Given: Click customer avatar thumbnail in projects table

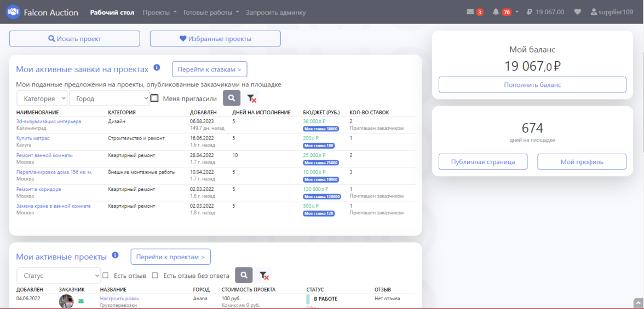Looking at the screenshot, I should tap(66, 301).
